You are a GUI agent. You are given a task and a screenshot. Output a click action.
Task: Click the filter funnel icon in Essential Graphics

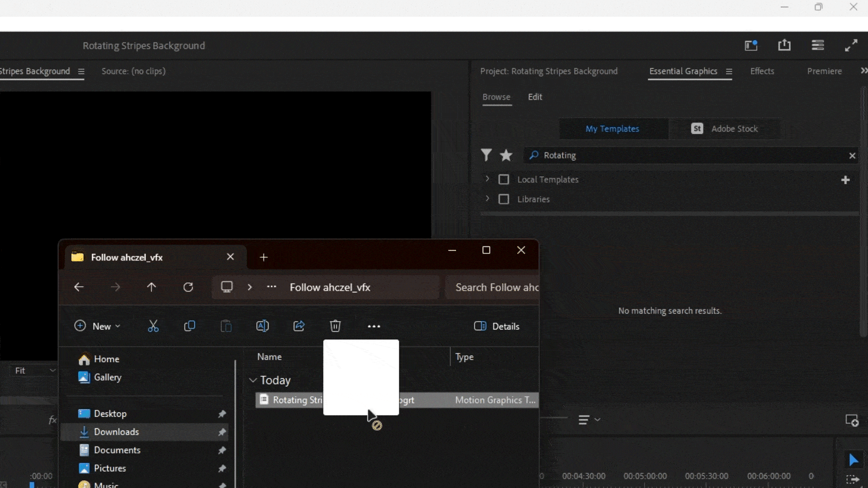click(486, 155)
